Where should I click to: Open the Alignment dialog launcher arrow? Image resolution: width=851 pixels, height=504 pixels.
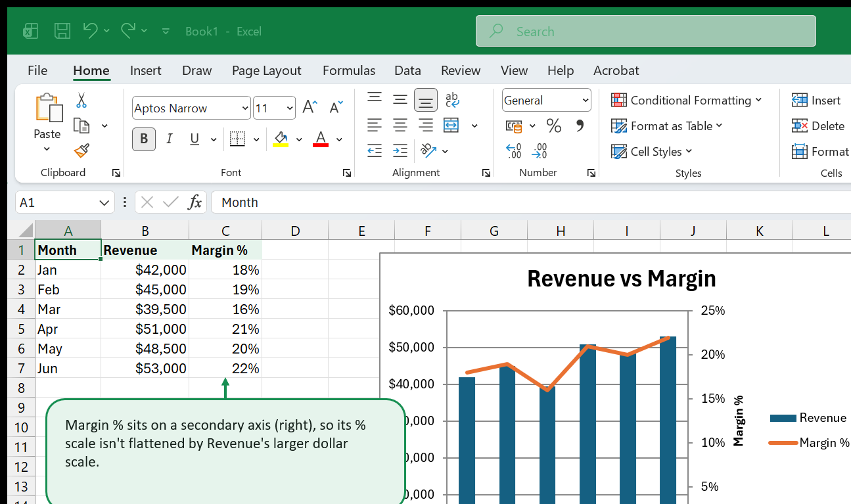[486, 173]
